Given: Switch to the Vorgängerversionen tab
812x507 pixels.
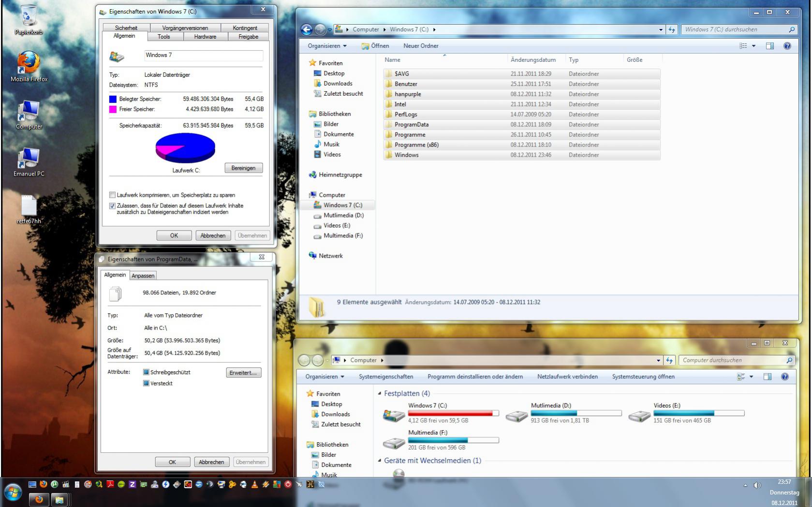Looking at the screenshot, I should point(185,28).
